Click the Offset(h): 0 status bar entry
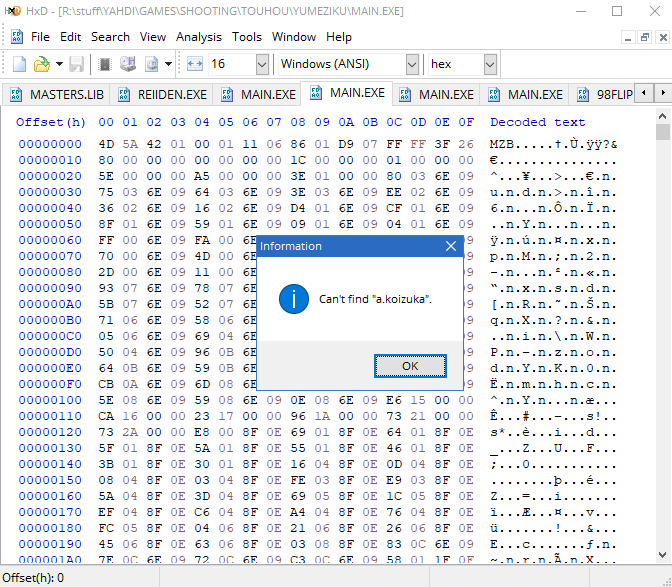The image size is (672, 587). click(33, 578)
